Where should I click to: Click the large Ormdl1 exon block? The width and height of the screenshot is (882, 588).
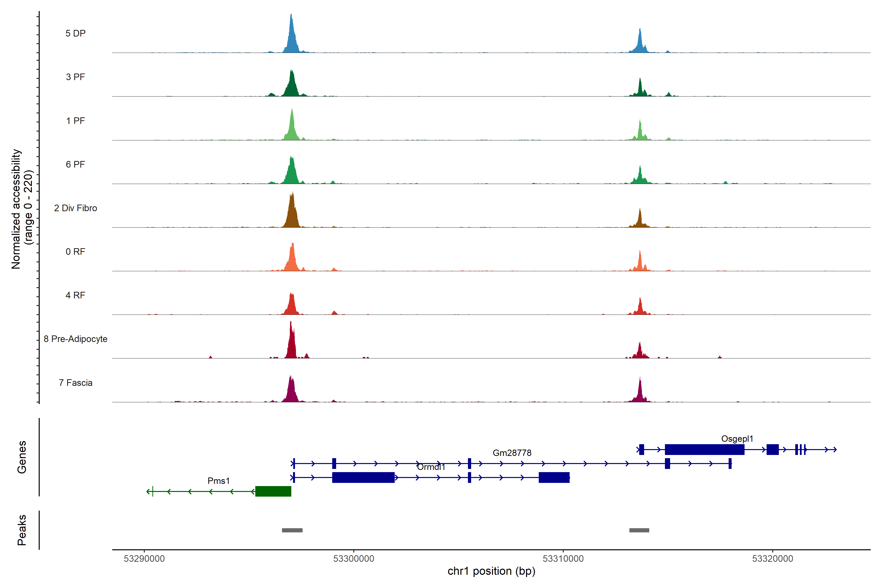[363, 477]
